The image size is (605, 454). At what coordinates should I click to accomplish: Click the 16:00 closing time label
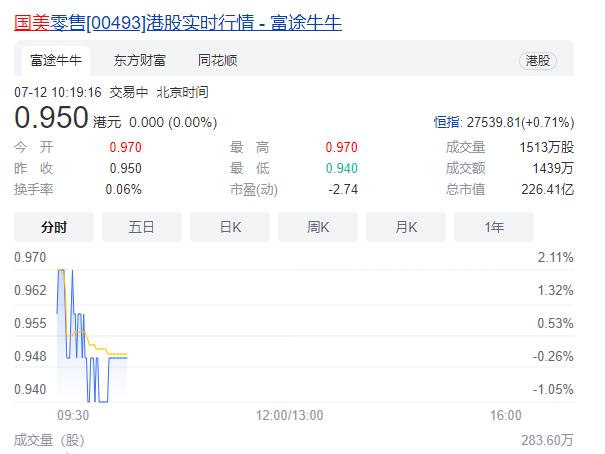[505, 415]
